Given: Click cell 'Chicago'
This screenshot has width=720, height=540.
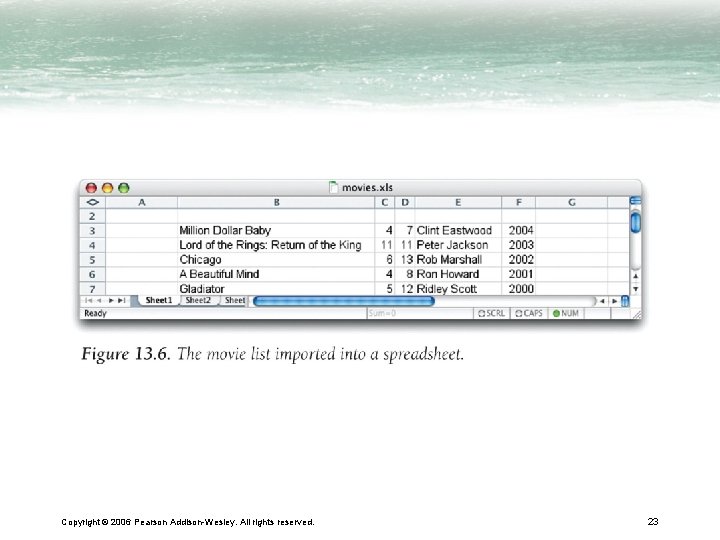Looking at the screenshot, I should [x=276, y=260].
